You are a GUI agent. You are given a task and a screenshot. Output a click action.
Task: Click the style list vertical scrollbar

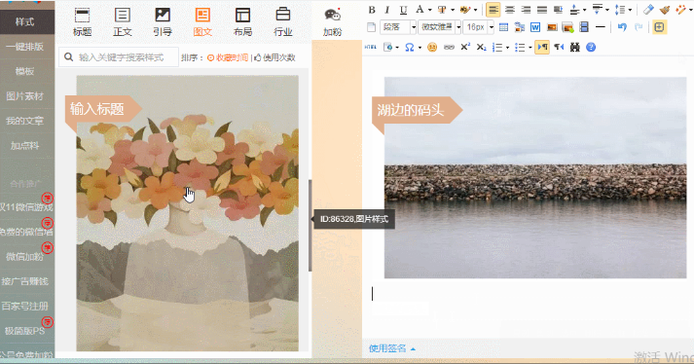tap(310, 225)
